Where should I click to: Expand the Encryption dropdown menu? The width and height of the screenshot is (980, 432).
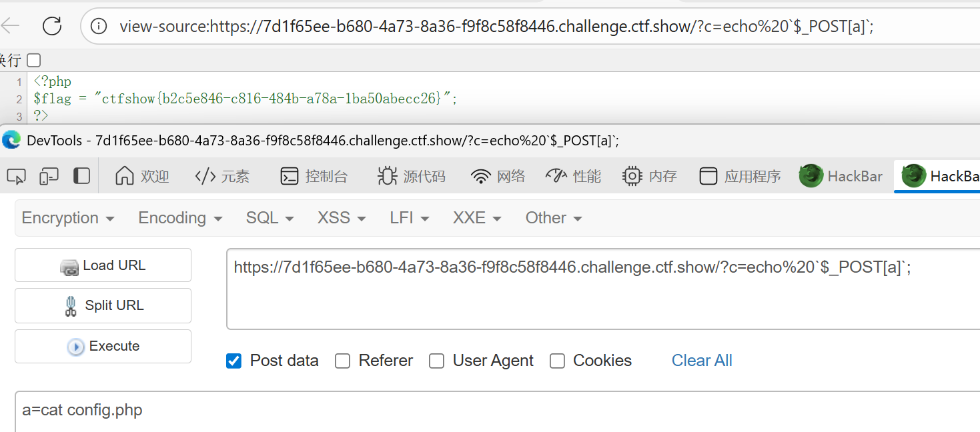click(x=68, y=218)
